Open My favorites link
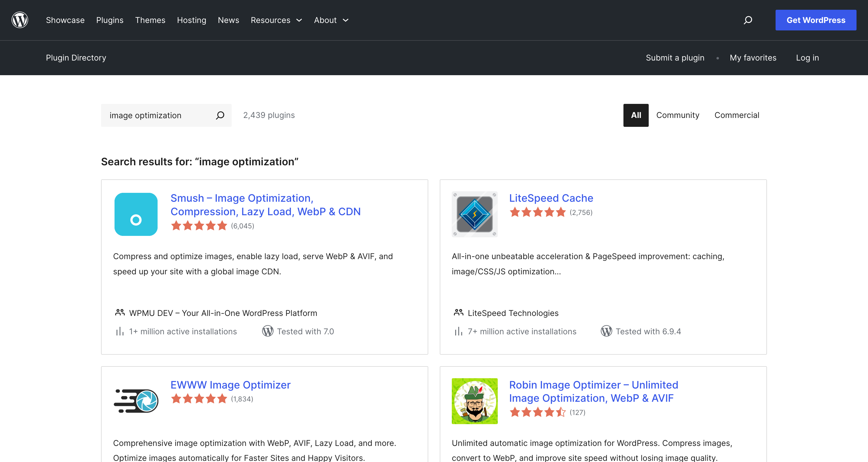The width and height of the screenshot is (868, 462). [753, 58]
